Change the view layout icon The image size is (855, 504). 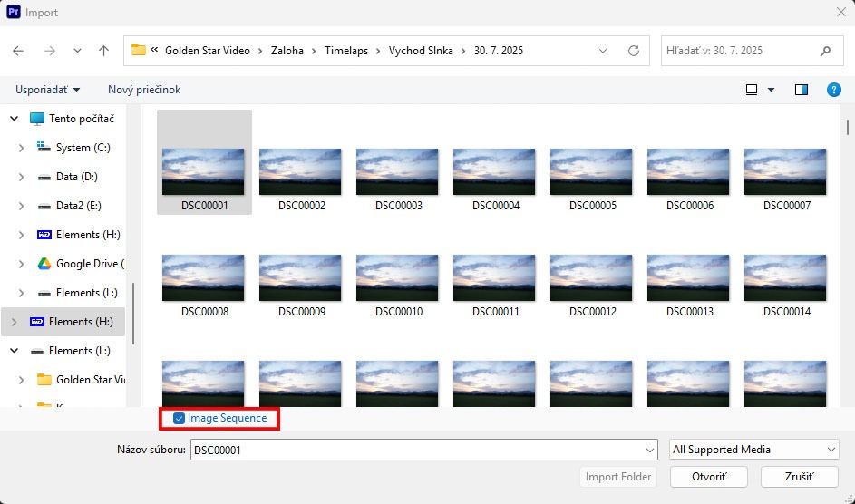pyautogui.click(x=752, y=90)
